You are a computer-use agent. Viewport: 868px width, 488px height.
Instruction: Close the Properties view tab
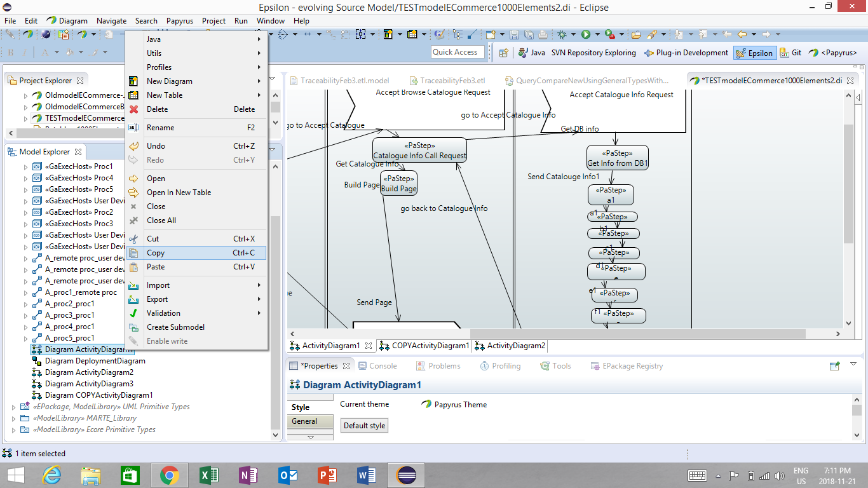346,366
